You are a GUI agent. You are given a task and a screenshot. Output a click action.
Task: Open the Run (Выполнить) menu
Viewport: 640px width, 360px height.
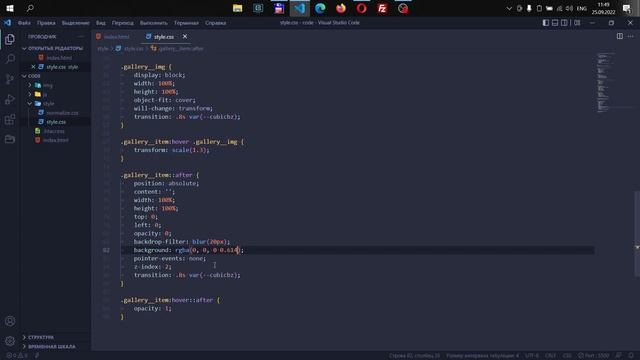pos(153,23)
